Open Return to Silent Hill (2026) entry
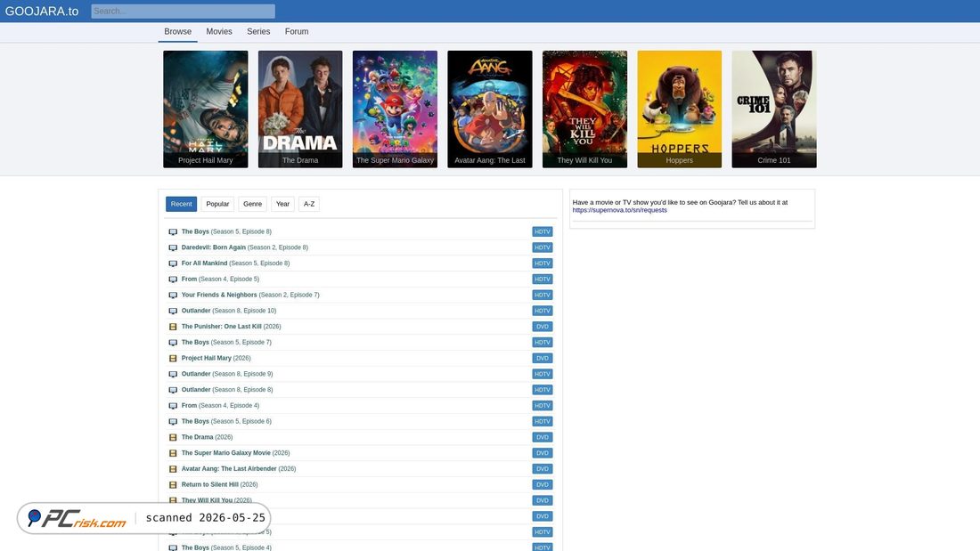Screen dimensions: 980x551 pos(219,485)
